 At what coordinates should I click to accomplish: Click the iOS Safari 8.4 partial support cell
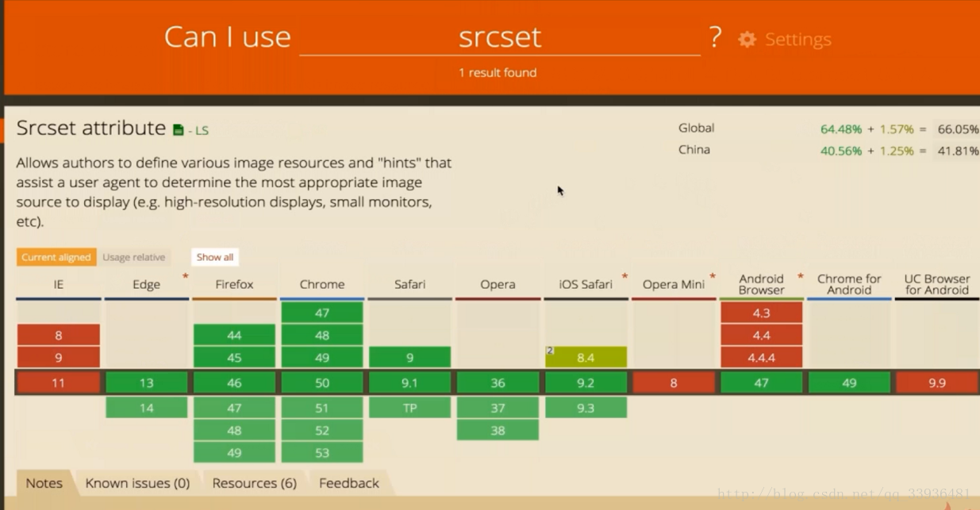tap(586, 357)
